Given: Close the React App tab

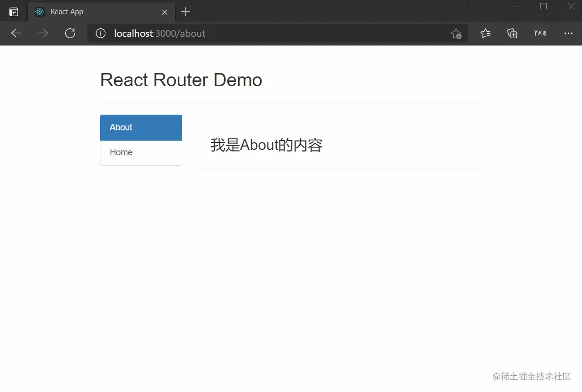Looking at the screenshot, I should pos(165,12).
